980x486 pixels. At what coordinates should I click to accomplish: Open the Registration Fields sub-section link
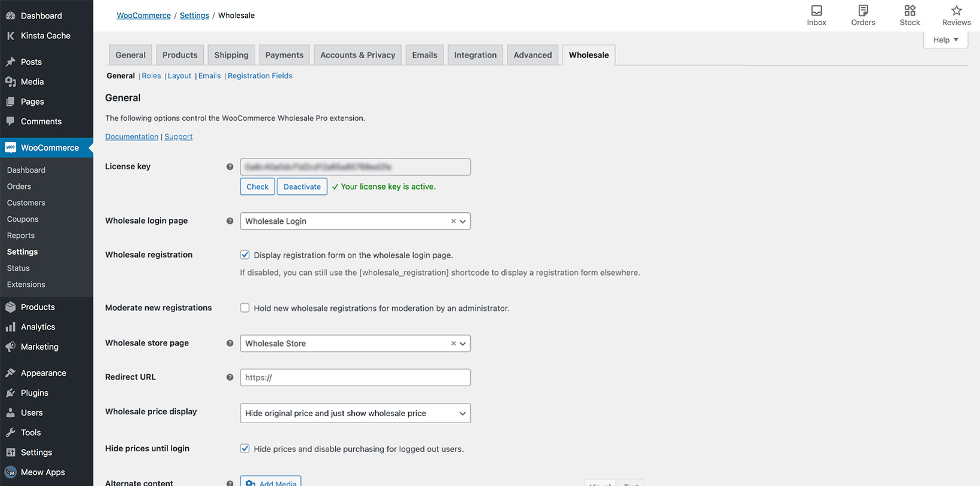click(260, 76)
